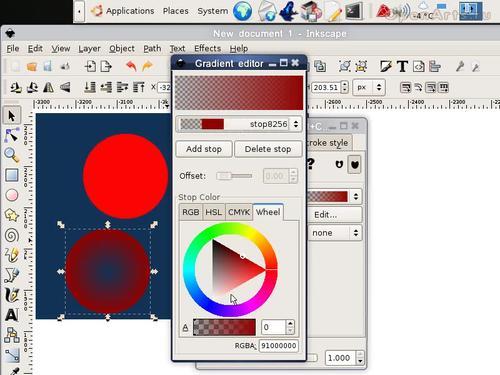Pick the Ellipse circle tool
Image resolution: width=500 pixels, height=375 pixels.
(12, 195)
